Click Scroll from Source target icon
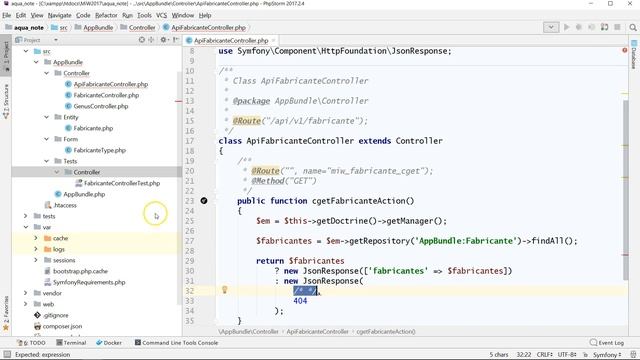The height and width of the screenshot is (360, 640). coord(142,40)
